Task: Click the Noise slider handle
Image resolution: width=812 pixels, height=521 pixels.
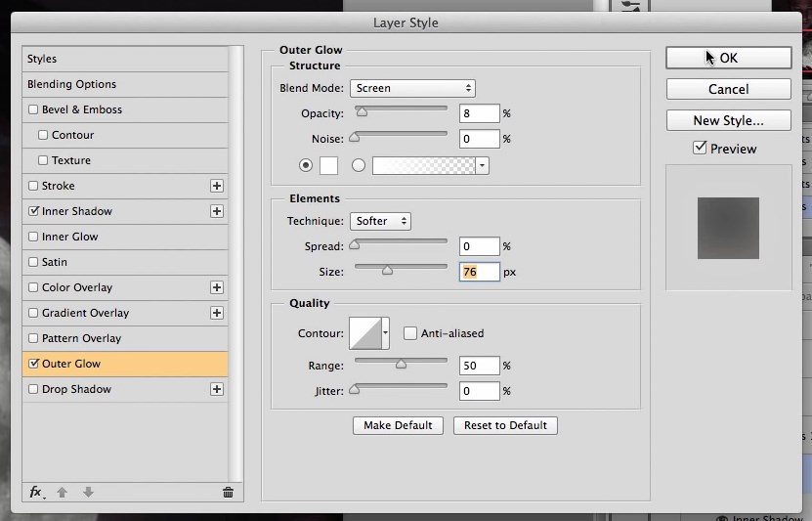Action: tap(355, 137)
